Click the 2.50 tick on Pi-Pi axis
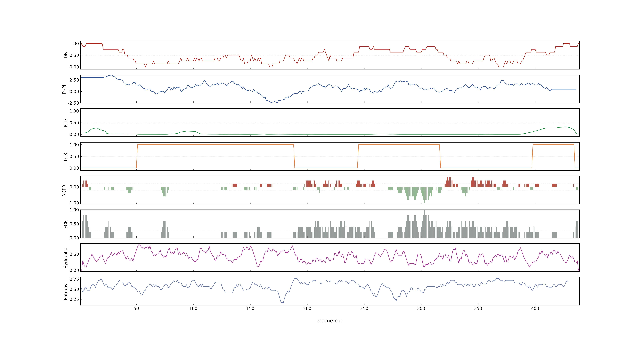Image resolution: width=644 pixels, height=343 pixels. click(x=74, y=80)
